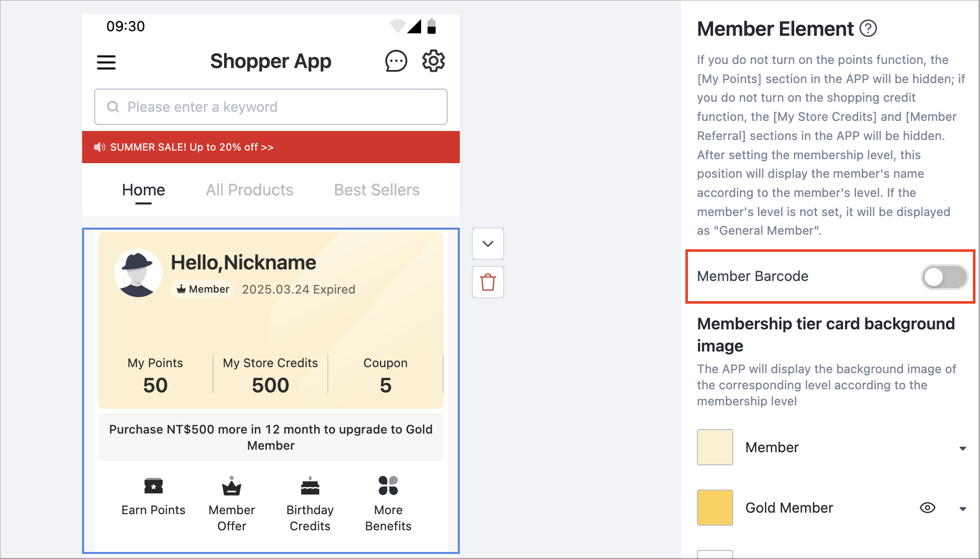
Task: Enable the Member Barcode toggle
Action: click(x=944, y=277)
